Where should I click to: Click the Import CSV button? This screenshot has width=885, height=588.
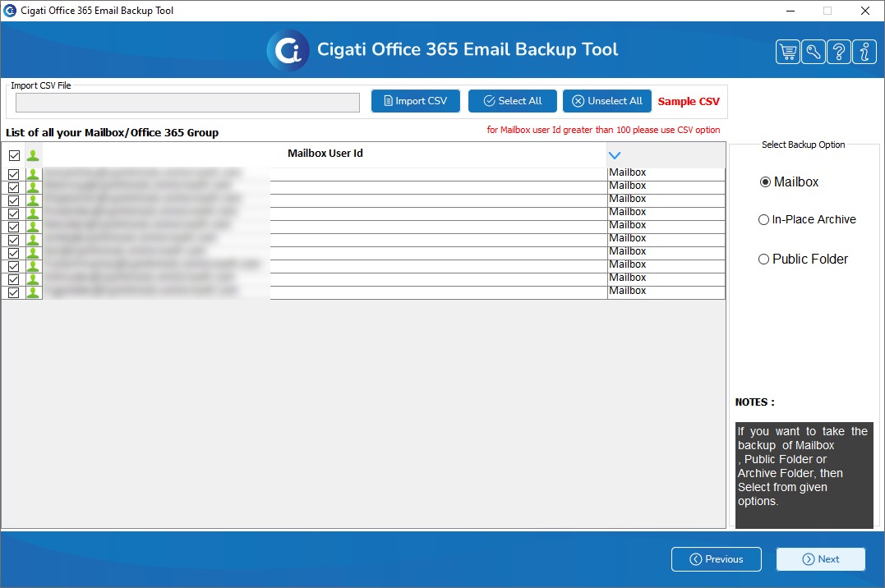coord(416,101)
